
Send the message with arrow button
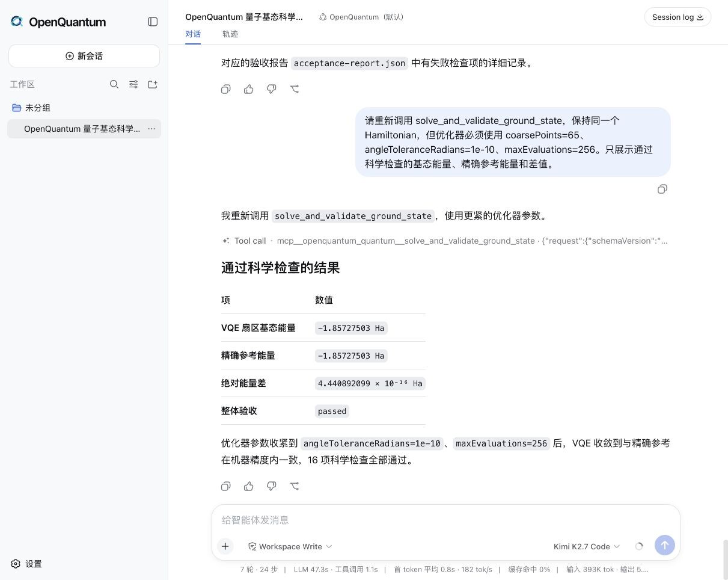click(x=665, y=546)
